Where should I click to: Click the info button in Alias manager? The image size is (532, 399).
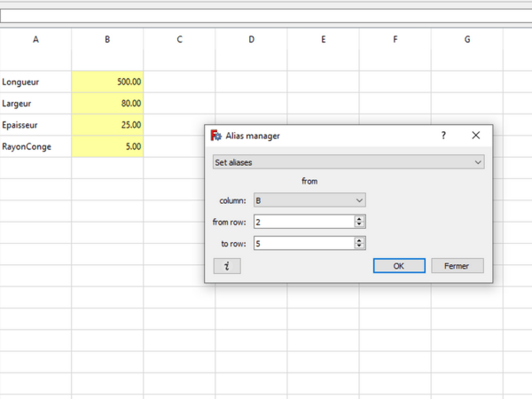point(227,266)
